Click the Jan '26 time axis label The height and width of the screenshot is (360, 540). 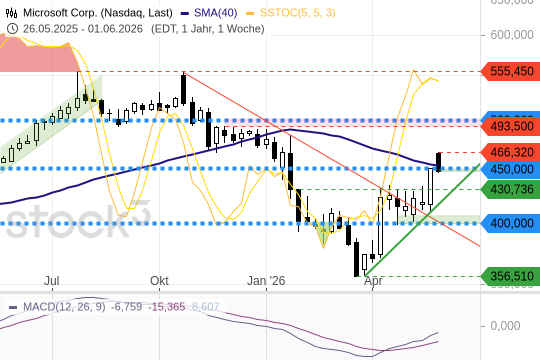point(266,281)
